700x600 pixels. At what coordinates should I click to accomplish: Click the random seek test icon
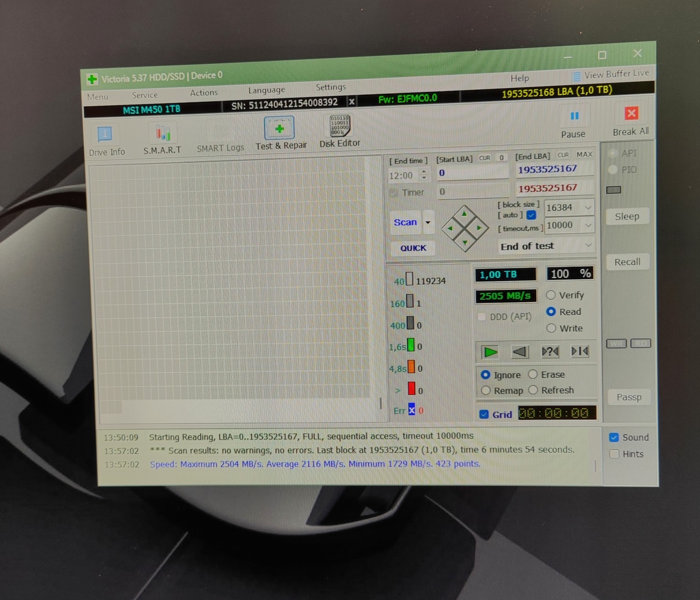[550, 351]
